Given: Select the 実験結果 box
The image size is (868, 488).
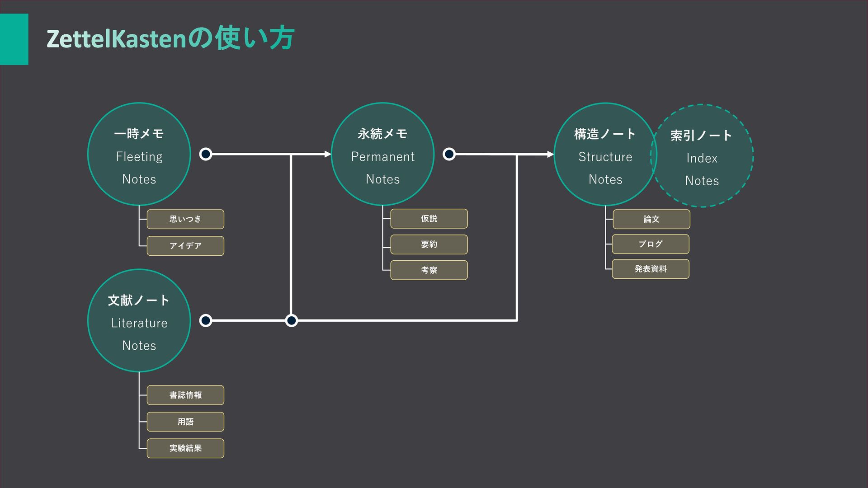Looking at the screenshot, I should [185, 448].
